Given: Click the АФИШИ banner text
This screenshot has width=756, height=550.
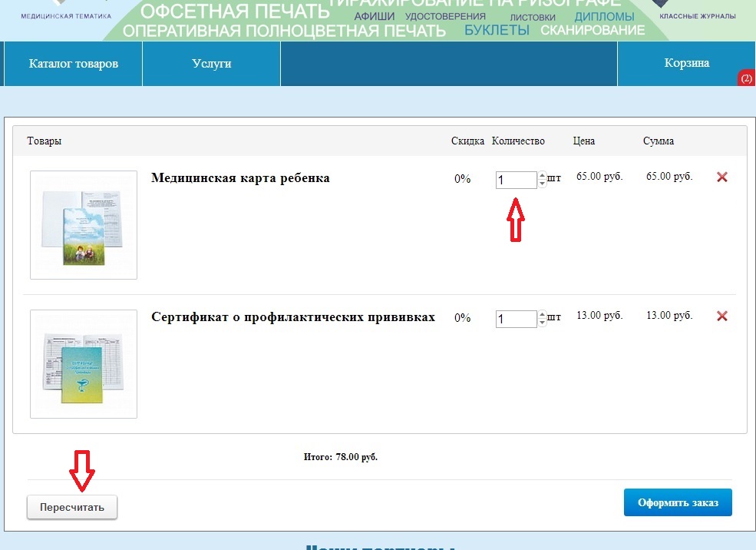Looking at the screenshot, I should pyautogui.click(x=374, y=17).
